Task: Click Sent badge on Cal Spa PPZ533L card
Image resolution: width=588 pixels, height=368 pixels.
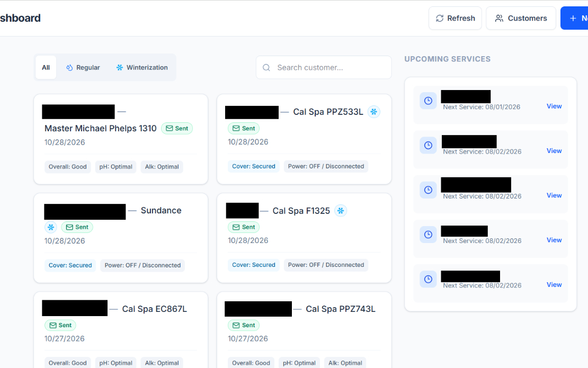Action: (244, 128)
